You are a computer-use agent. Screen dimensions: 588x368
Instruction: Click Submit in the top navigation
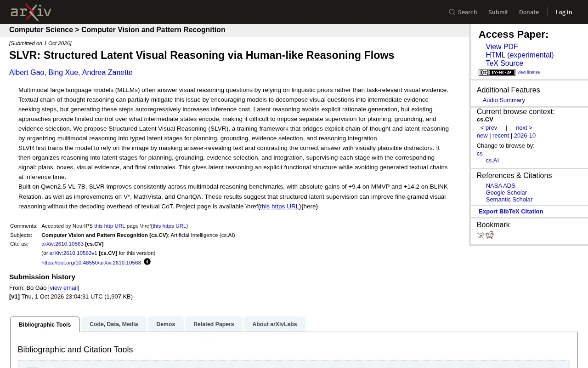click(x=498, y=12)
